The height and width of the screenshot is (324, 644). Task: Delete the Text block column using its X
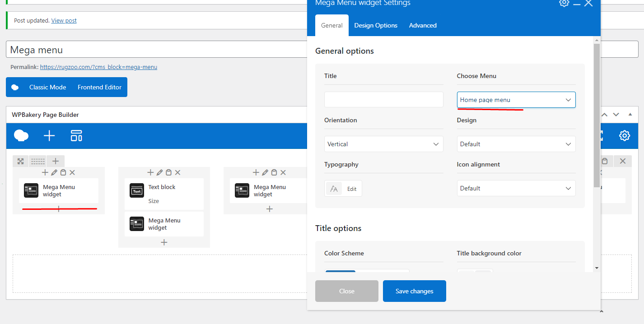pos(177,172)
